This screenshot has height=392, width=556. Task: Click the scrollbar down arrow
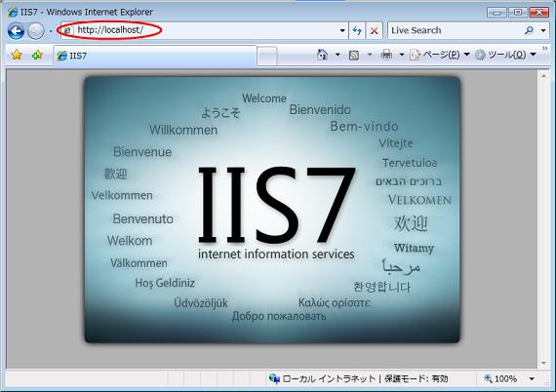(543, 363)
